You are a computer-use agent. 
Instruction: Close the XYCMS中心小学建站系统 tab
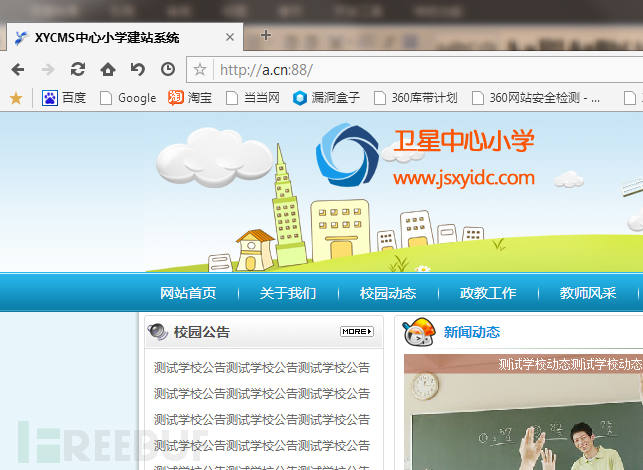[x=230, y=37]
